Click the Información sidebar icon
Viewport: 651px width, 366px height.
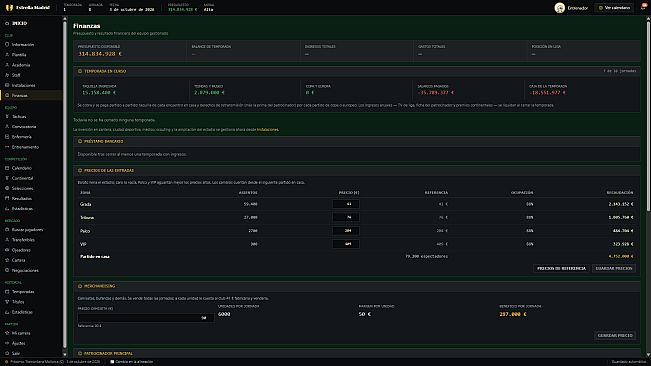click(x=7, y=44)
